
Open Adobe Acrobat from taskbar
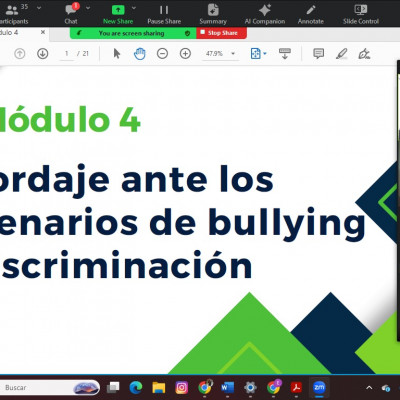296,387
